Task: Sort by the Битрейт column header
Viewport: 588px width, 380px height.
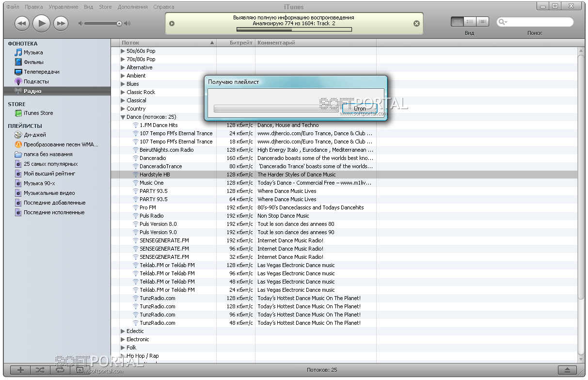Action: (236, 43)
